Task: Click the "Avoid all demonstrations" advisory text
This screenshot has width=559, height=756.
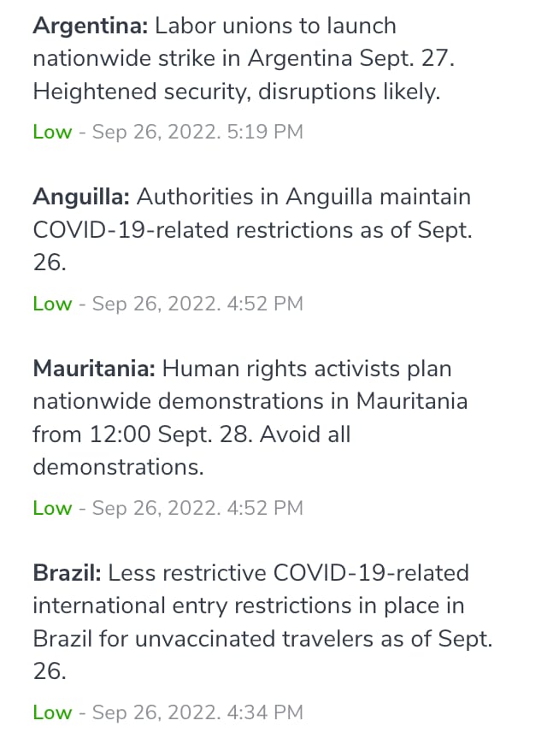Action: point(191,451)
